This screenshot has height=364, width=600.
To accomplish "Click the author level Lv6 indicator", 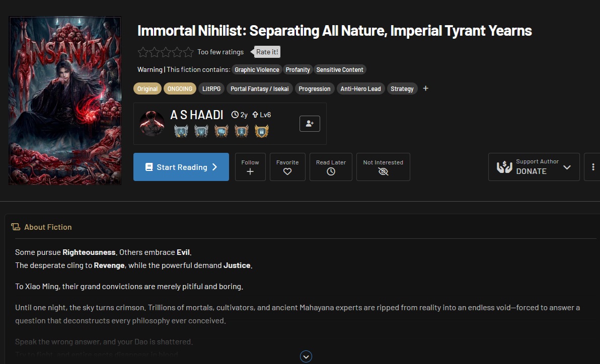I will tap(261, 115).
